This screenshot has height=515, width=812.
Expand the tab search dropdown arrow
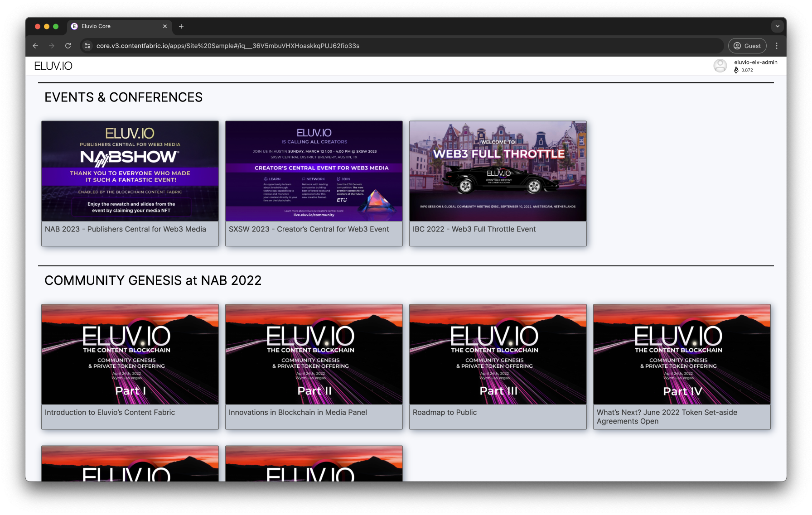(x=778, y=26)
